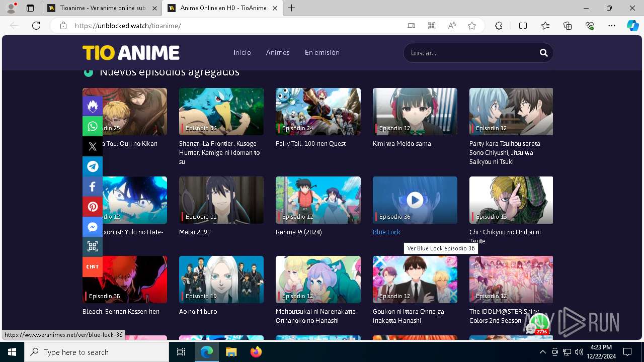Open the Favorites list icon
Image resolution: width=644 pixels, height=362 pixels.
[545, 26]
